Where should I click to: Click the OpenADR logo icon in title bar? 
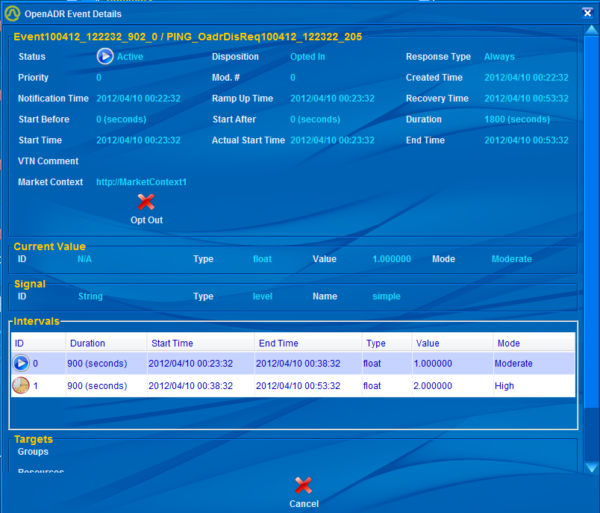pyautogui.click(x=12, y=14)
